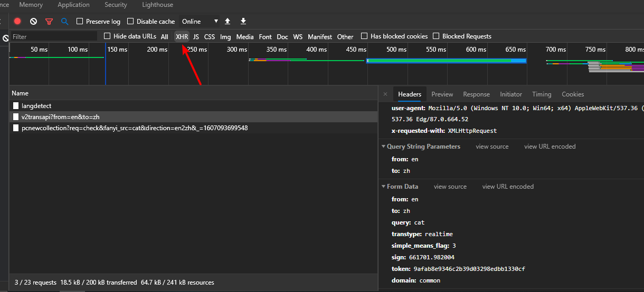
Task: Check Hide data URLs
Action: (107, 36)
